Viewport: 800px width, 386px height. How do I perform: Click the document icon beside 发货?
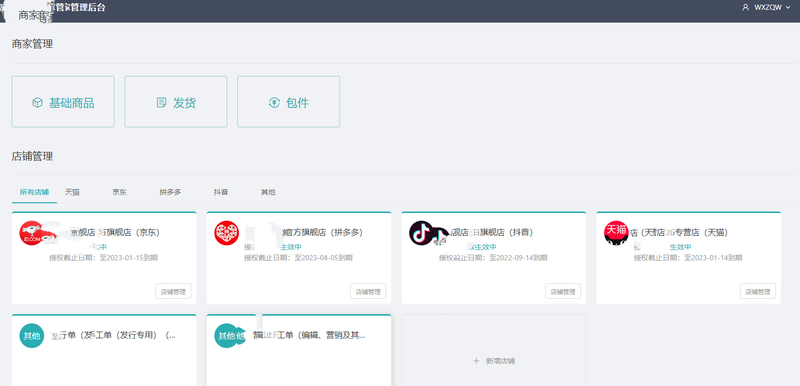pos(161,103)
